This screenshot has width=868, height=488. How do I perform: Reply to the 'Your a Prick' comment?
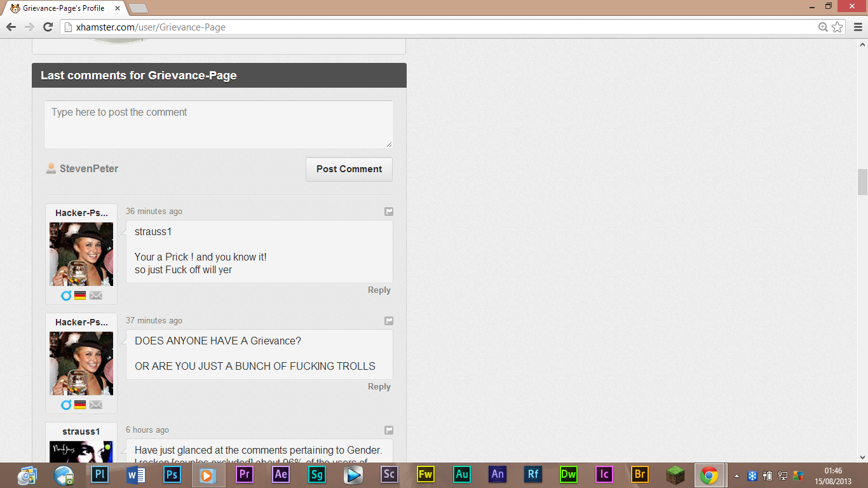click(x=379, y=290)
